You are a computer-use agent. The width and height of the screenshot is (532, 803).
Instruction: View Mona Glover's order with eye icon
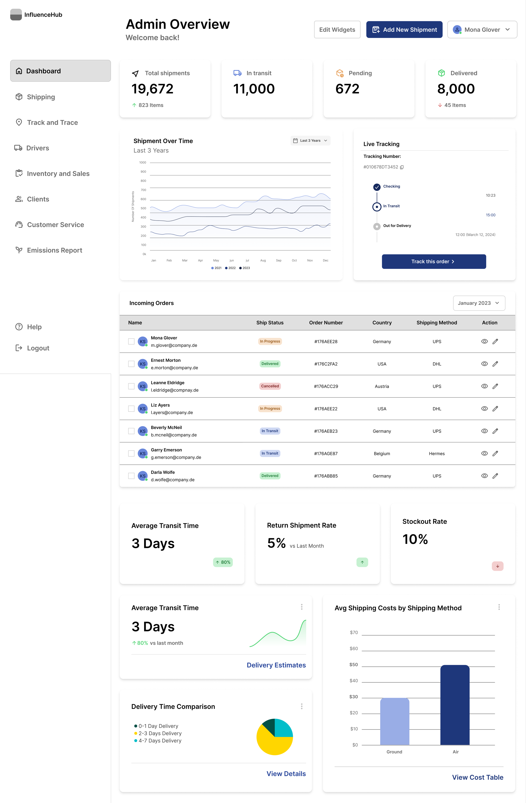tap(484, 341)
